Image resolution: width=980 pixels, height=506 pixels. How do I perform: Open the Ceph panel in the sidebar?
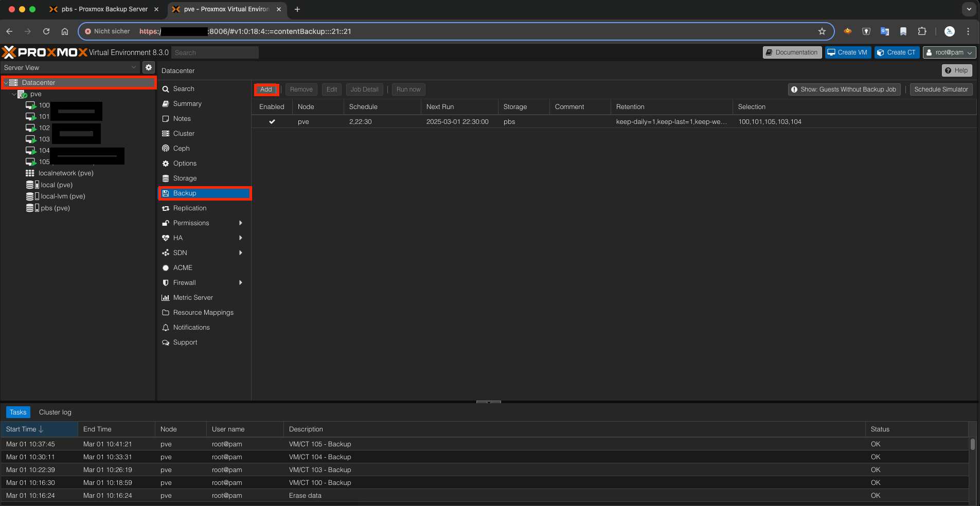tap(181, 148)
